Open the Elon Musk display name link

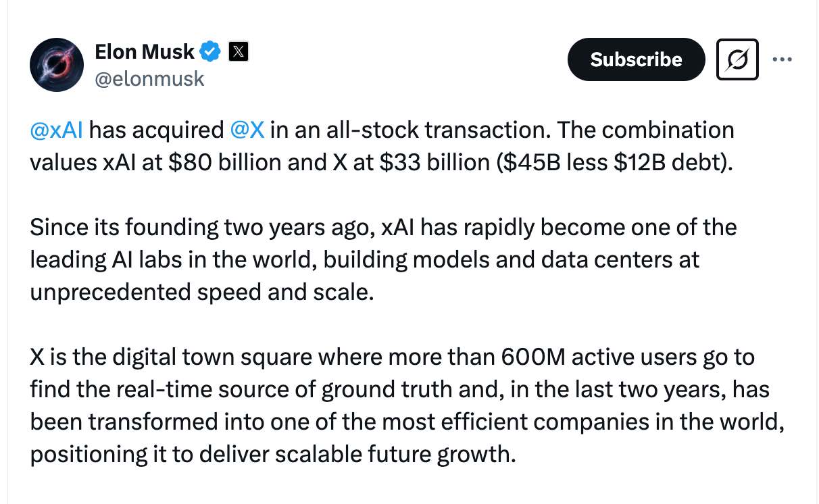point(145,51)
